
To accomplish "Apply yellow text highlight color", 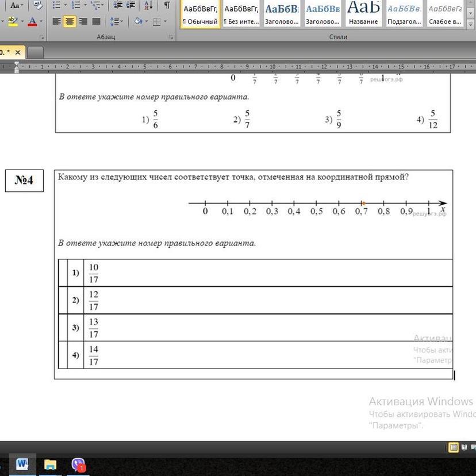I will 13,21.
